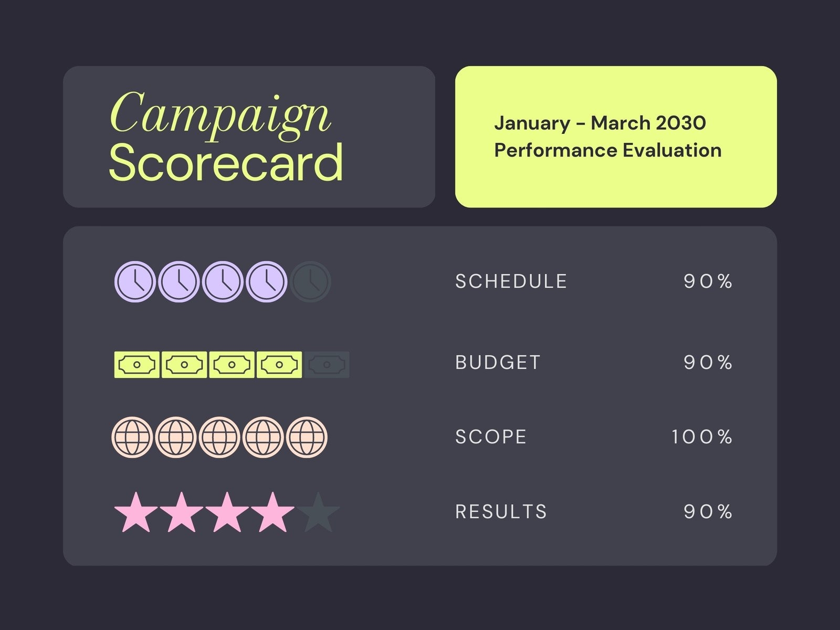
Task: Click the greyed-out fifth banknote icon
Action: (327, 364)
